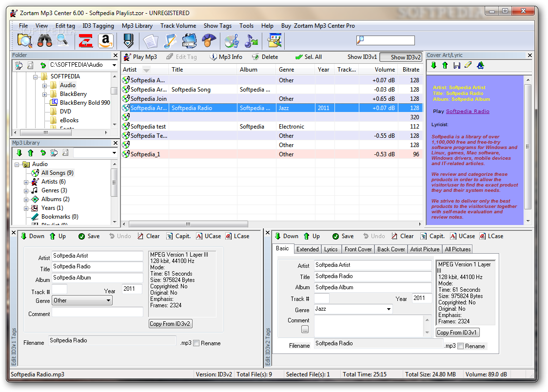Click the pencil edit icon in Cover Art panel
Screen dimensions: 548x392
[468, 65]
